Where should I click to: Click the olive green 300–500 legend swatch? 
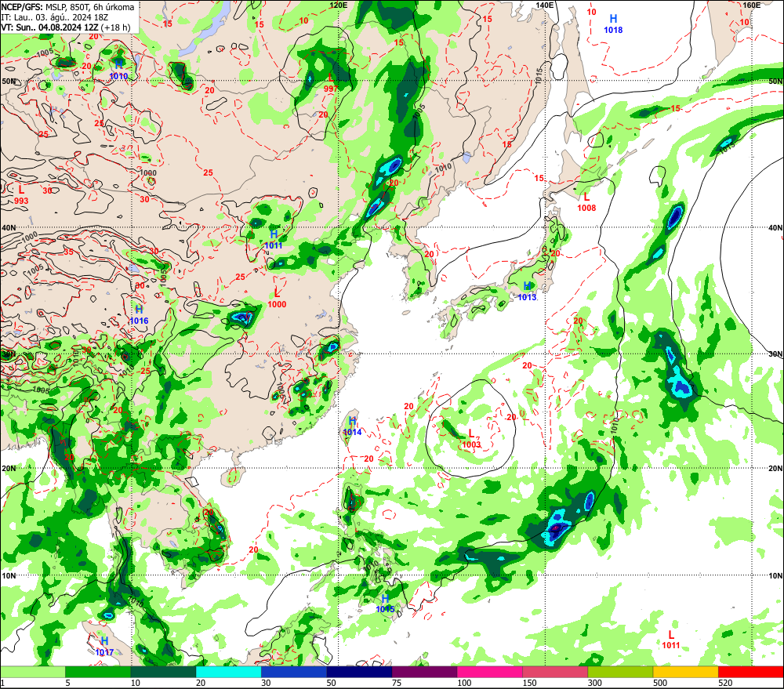(x=620, y=673)
